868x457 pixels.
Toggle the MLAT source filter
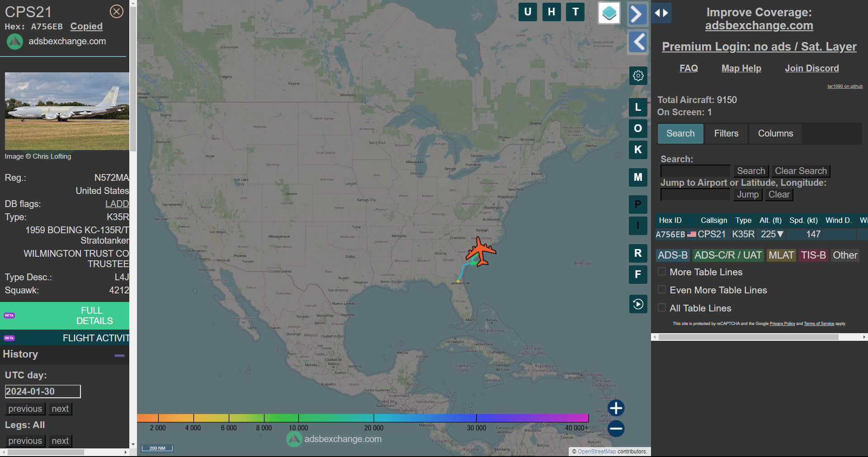click(x=781, y=255)
